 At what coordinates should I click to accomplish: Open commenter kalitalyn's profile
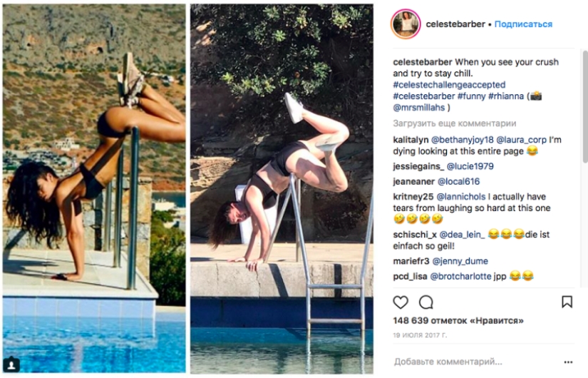coord(413,139)
